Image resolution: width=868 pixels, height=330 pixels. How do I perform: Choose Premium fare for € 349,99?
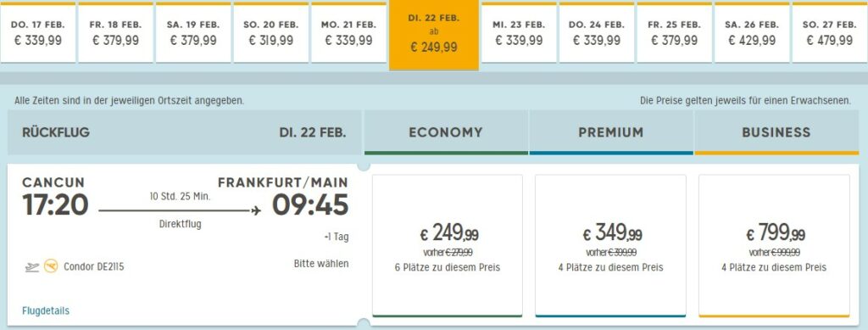(x=610, y=246)
